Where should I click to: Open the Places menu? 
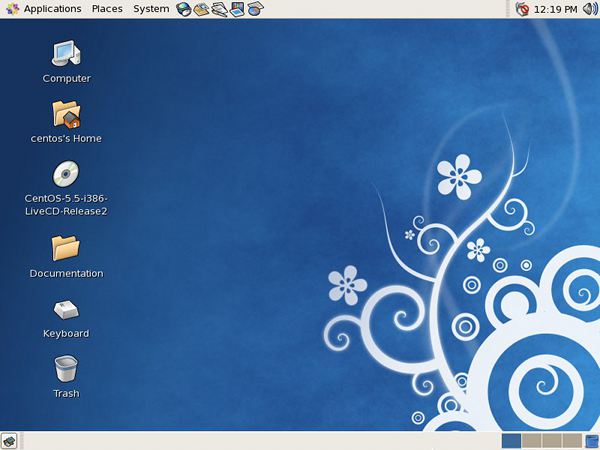107,9
